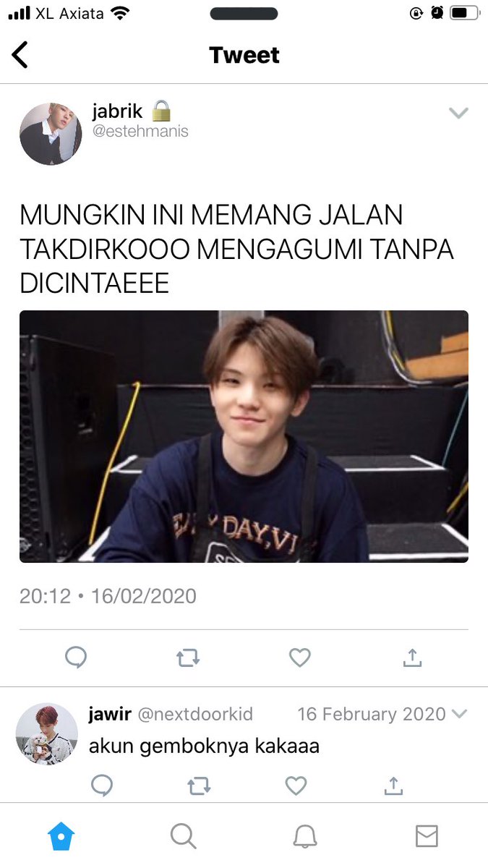Open the Notifications bell tab
The height and width of the screenshot is (868, 488).
tap(305, 836)
